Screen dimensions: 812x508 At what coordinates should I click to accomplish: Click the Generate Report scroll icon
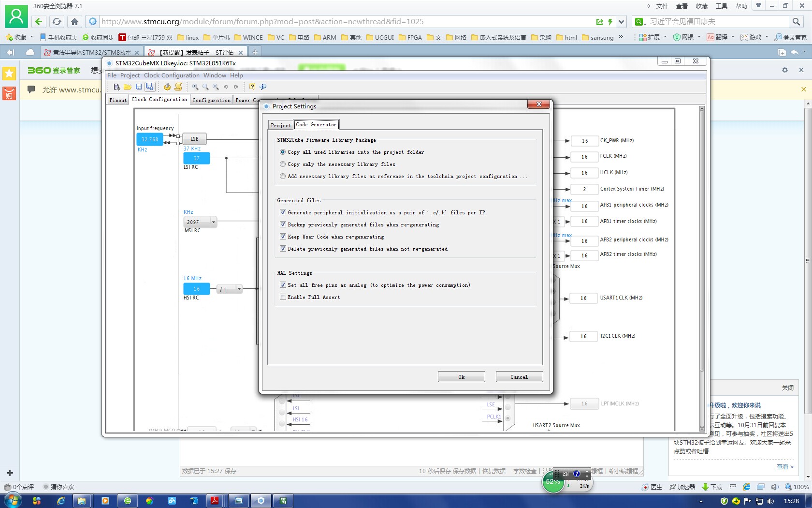click(x=178, y=87)
